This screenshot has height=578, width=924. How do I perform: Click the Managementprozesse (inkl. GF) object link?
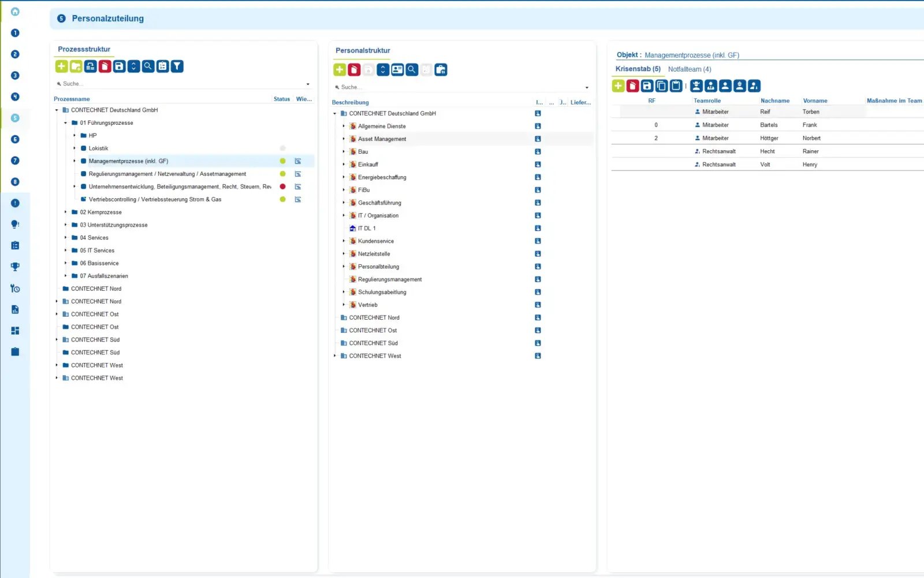click(x=692, y=55)
